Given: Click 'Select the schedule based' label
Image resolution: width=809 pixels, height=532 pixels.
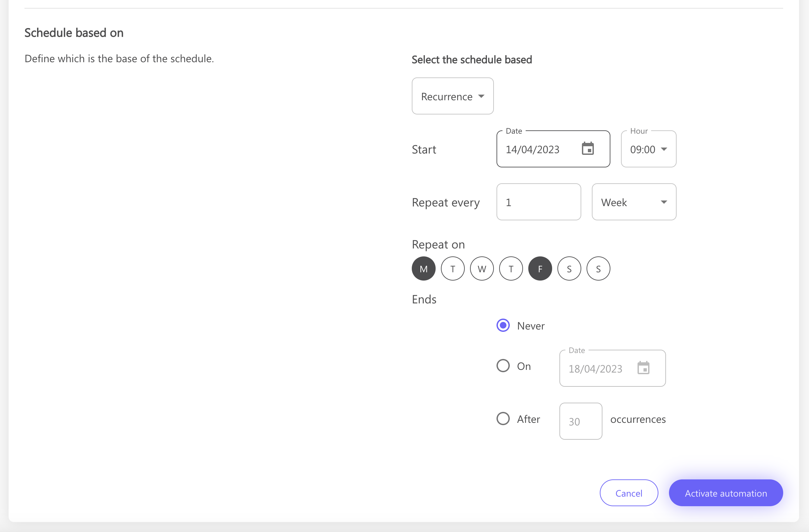Looking at the screenshot, I should tap(472, 60).
